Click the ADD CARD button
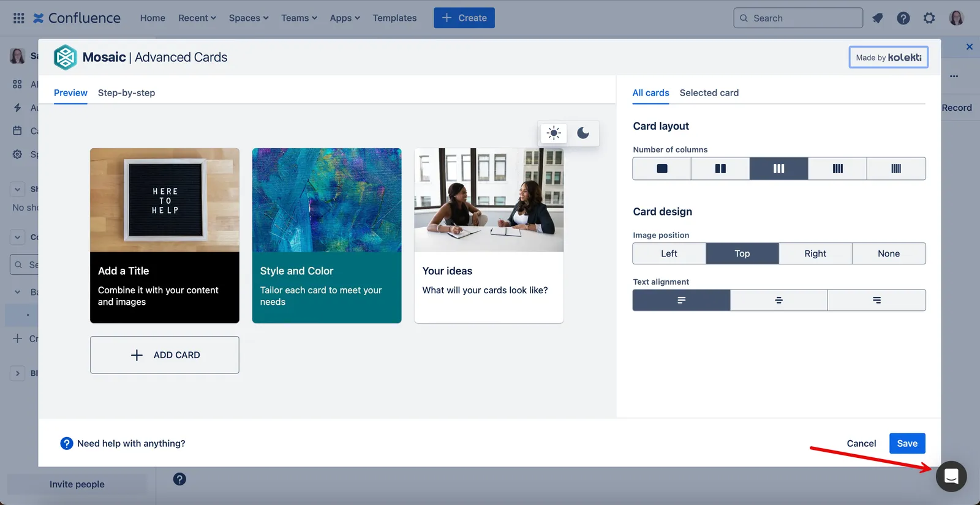 pyautogui.click(x=165, y=355)
